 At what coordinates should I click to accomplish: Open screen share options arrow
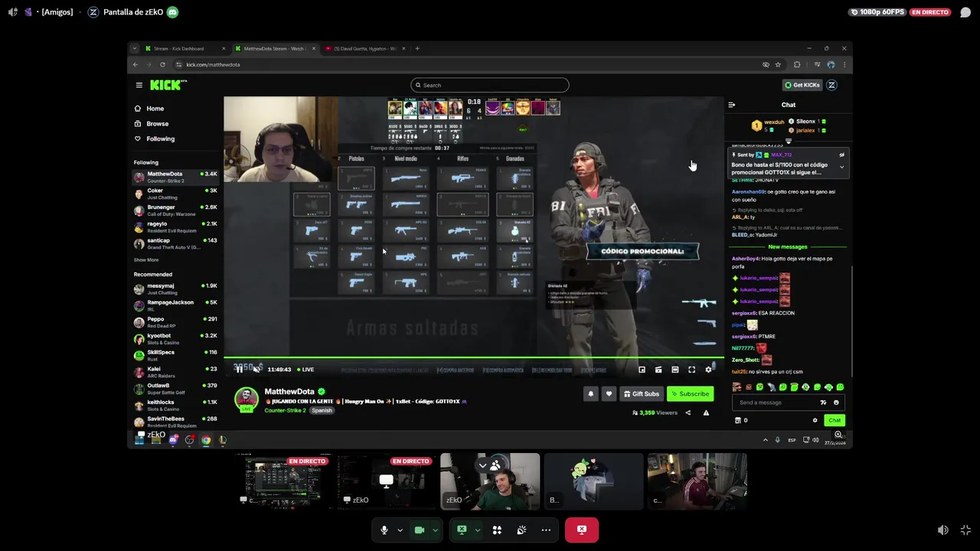(x=477, y=530)
